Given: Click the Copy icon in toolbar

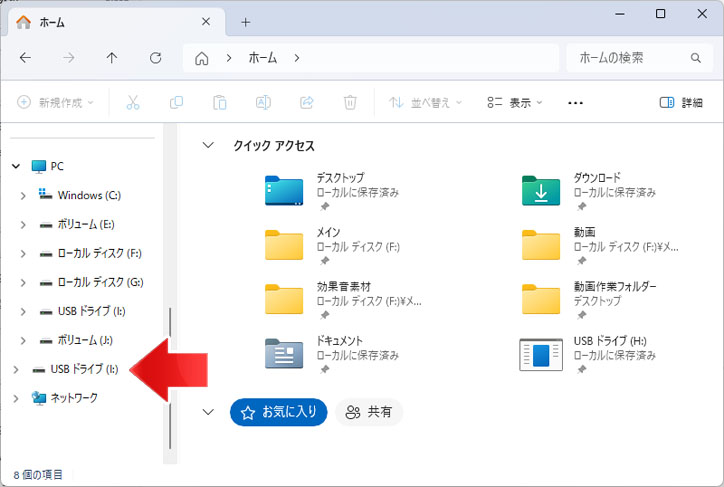Looking at the screenshot, I should (176, 102).
